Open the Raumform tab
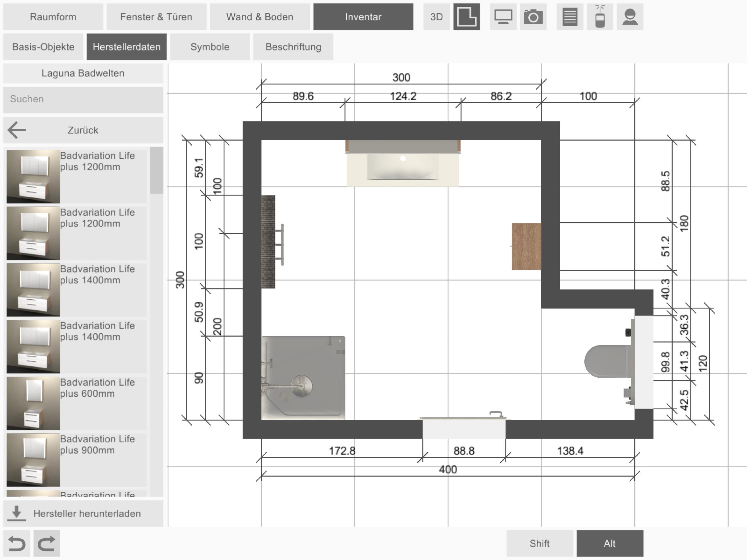This screenshot has width=747, height=560. click(53, 17)
